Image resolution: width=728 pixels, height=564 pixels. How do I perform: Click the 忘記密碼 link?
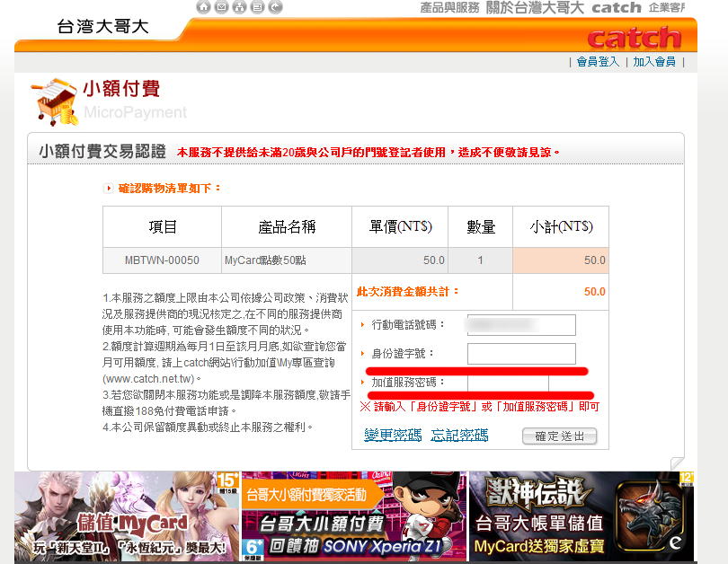click(459, 435)
